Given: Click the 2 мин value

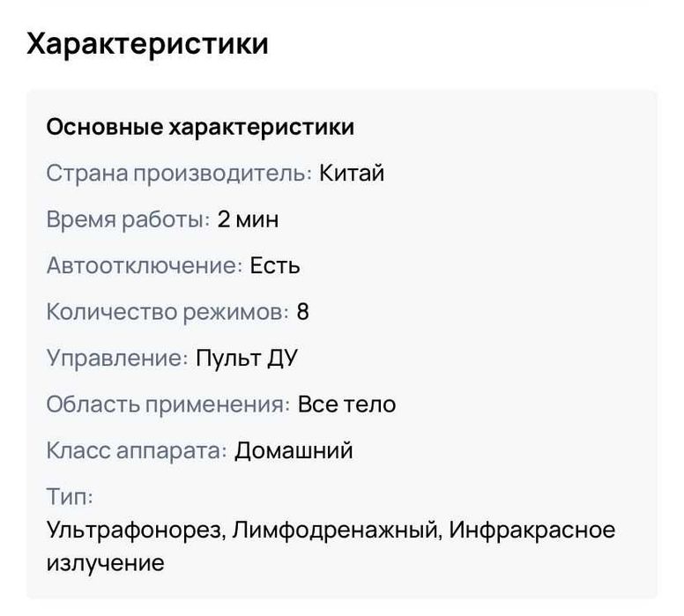Looking at the screenshot, I should coord(248,219).
